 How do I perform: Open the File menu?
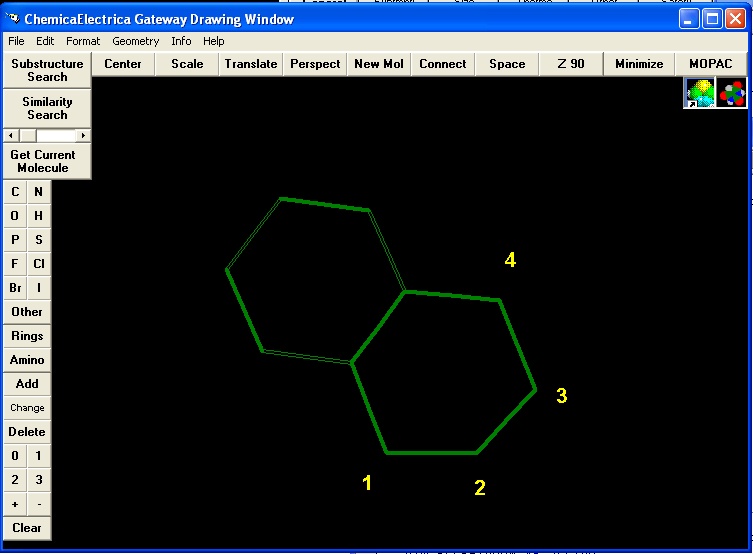tap(16, 41)
